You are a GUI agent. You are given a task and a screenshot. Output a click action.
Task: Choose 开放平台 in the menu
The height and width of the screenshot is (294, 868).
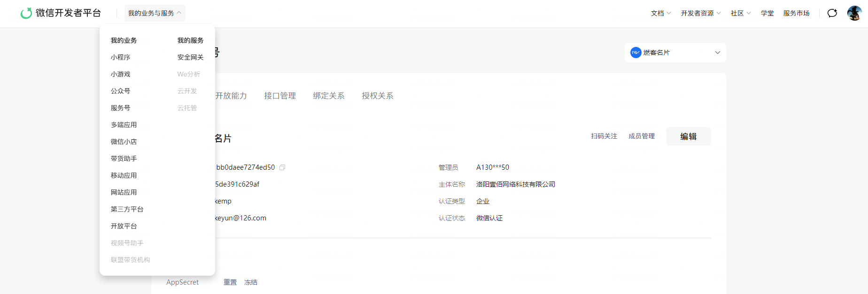tap(124, 226)
